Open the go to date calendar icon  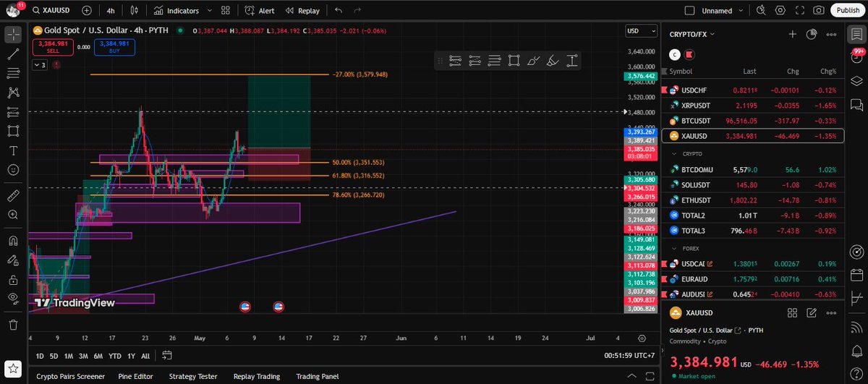(167, 356)
